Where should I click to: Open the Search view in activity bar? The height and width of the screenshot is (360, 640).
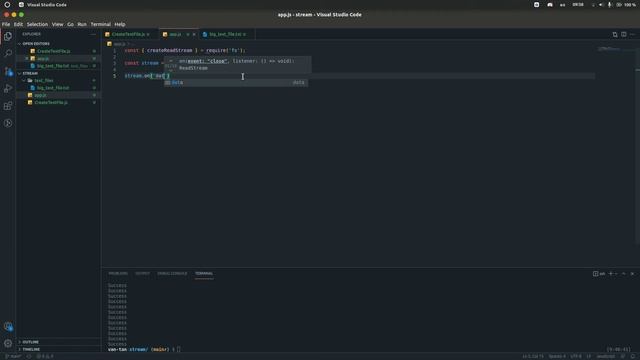pyautogui.click(x=8, y=53)
